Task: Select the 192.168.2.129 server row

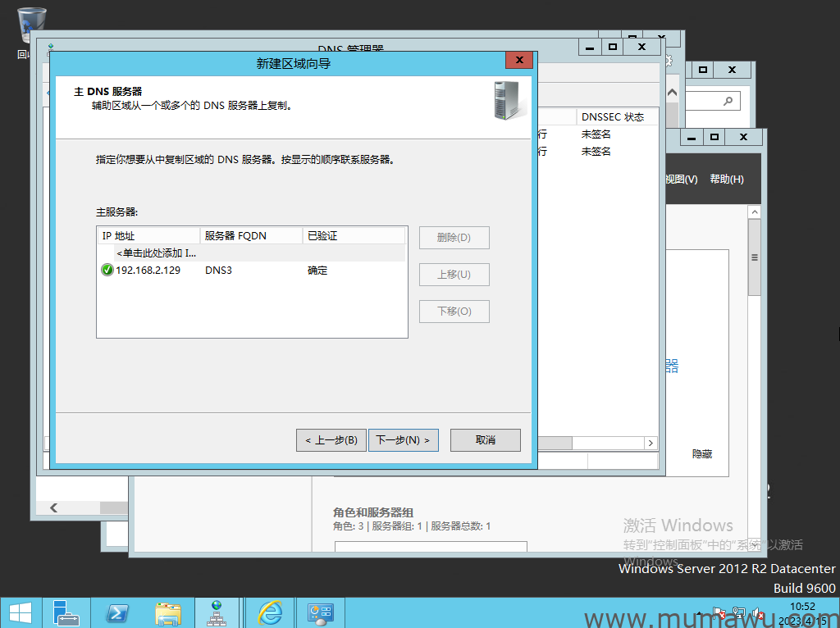Action: (x=148, y=271)
